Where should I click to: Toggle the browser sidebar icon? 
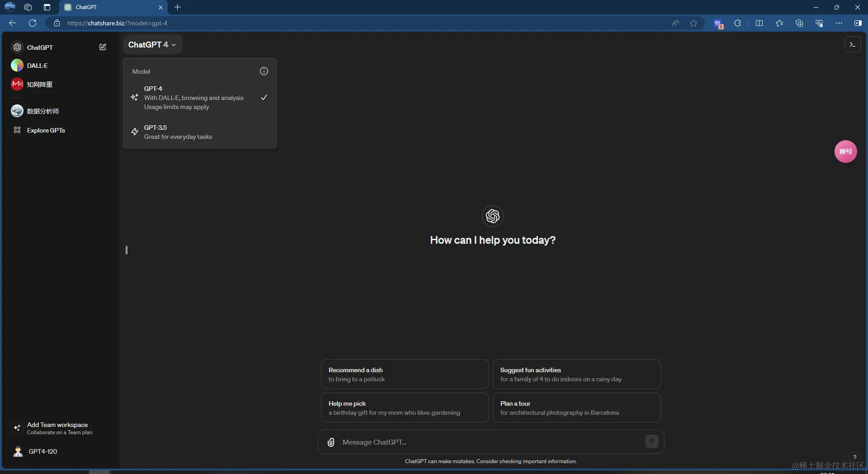[x=858, y=23]
